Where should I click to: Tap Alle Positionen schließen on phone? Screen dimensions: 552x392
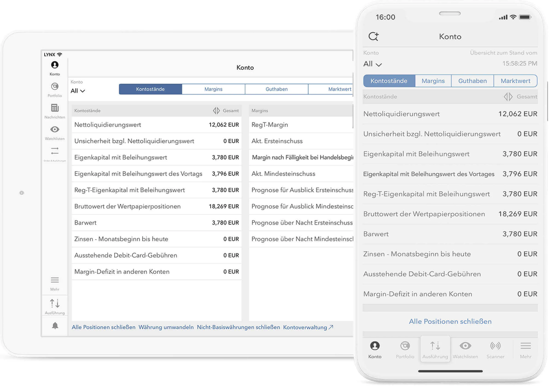pyautogui.click(x=450, y=321)
